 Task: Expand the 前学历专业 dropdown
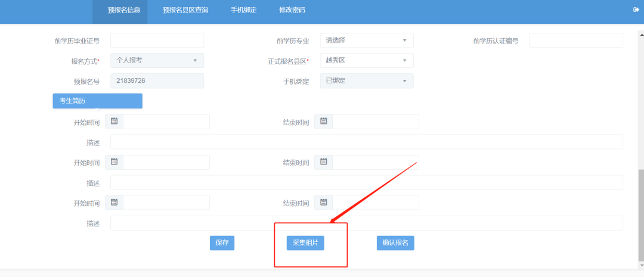[x=367, y=41]
